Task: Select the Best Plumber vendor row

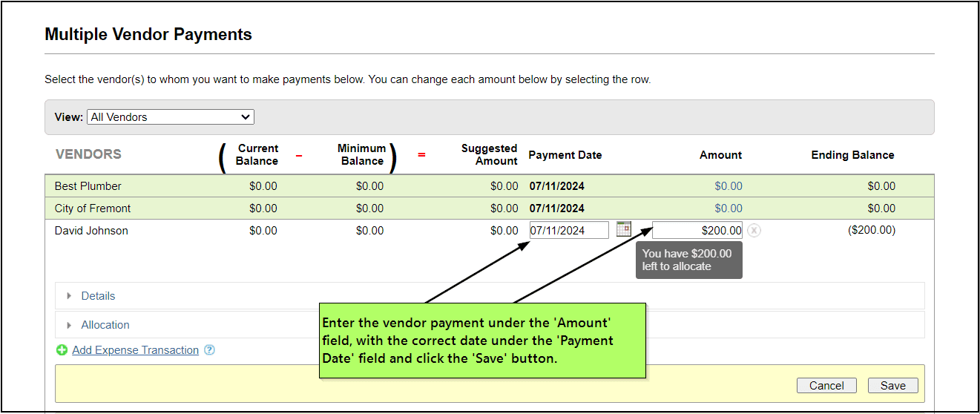Action: 88,186
